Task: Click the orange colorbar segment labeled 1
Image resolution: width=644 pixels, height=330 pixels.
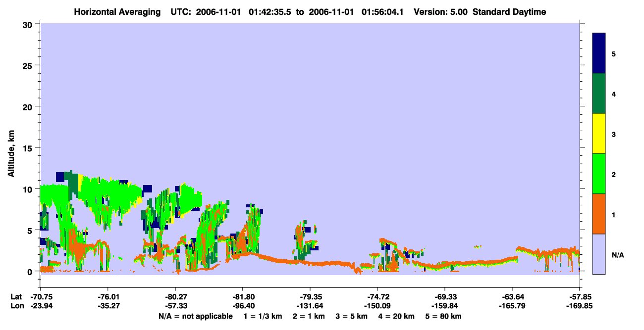Action: [x=599, y=214]
